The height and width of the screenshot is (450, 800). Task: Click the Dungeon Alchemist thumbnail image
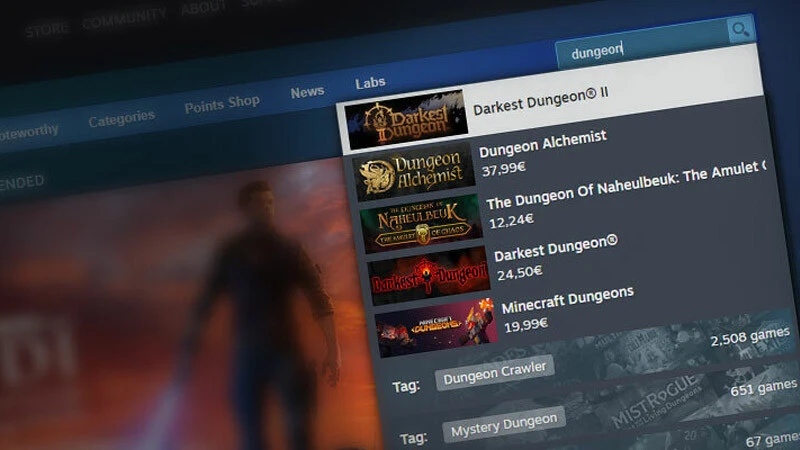(414, 171)
